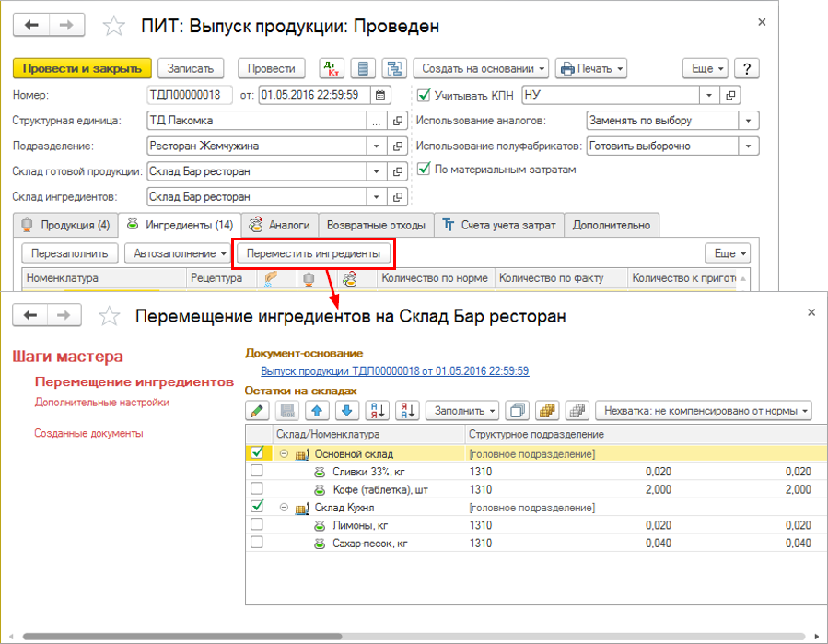Click the document structure hierarchy icon
The width and height of the screenshot is (828, 644).
tap(395, 68)
